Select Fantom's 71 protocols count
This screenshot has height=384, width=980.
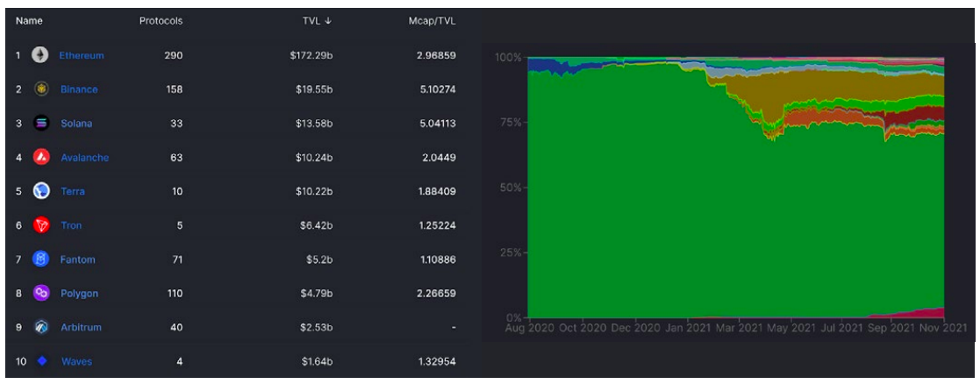click(x=176, y=260)
